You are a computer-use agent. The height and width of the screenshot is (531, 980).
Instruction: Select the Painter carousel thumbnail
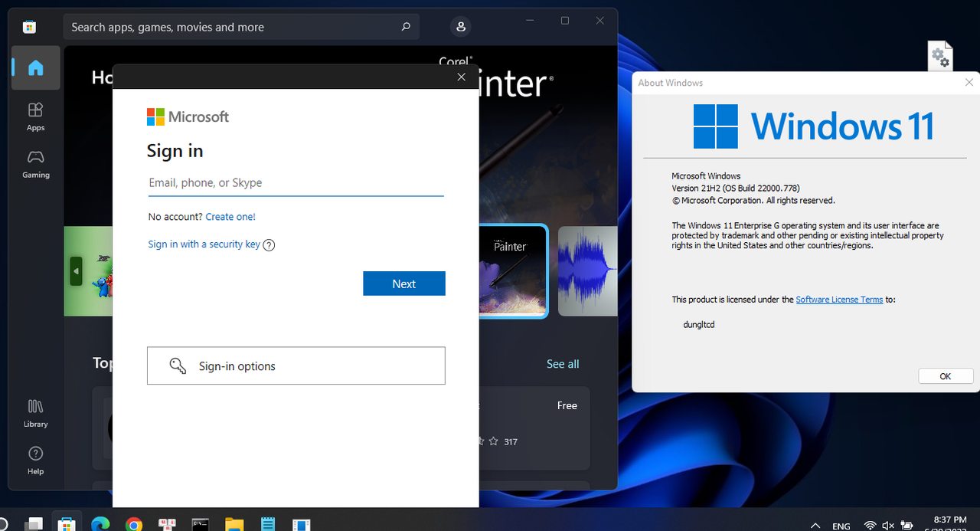[513, 271]
